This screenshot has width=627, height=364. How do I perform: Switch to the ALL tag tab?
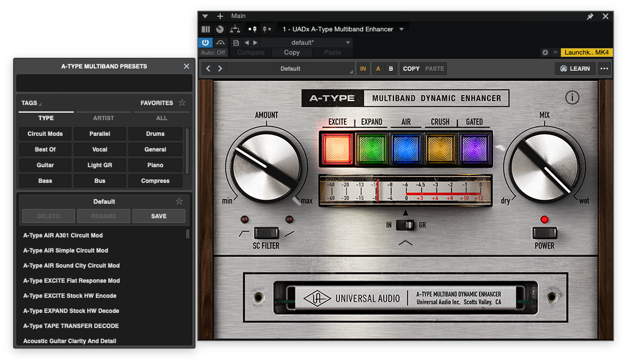point(162,118)
